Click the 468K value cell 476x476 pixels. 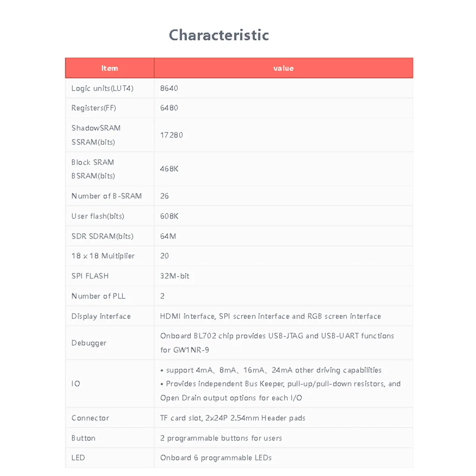(x=169, y=169)
